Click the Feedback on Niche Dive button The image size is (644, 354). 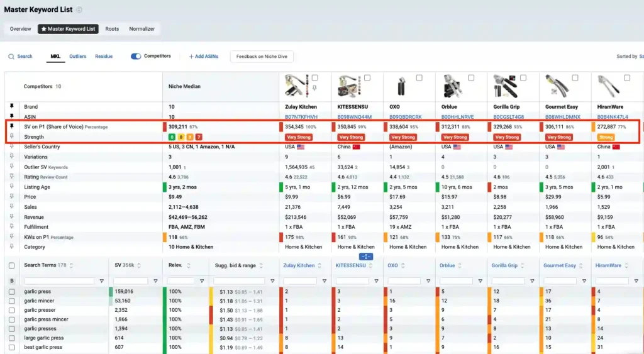tap(262, 57)
